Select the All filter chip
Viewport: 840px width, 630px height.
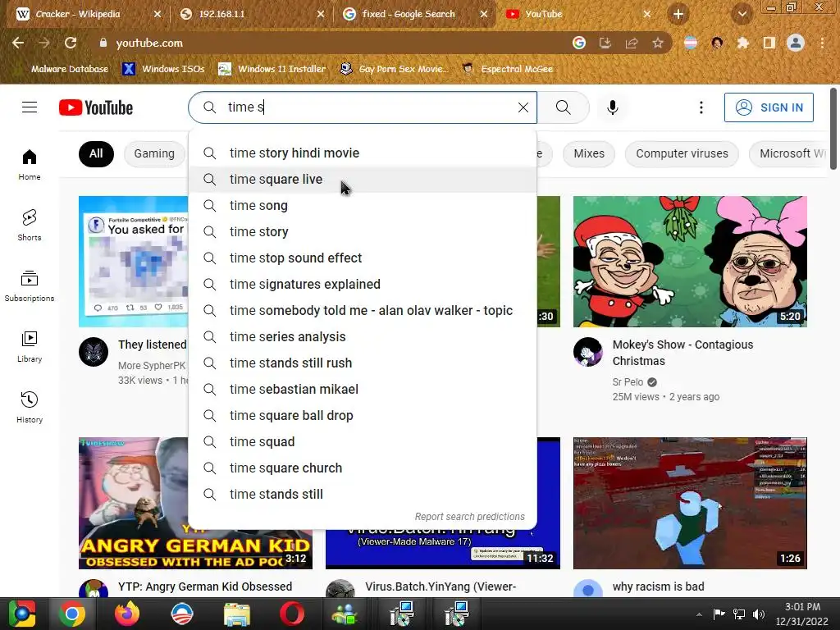coord(96,153)
